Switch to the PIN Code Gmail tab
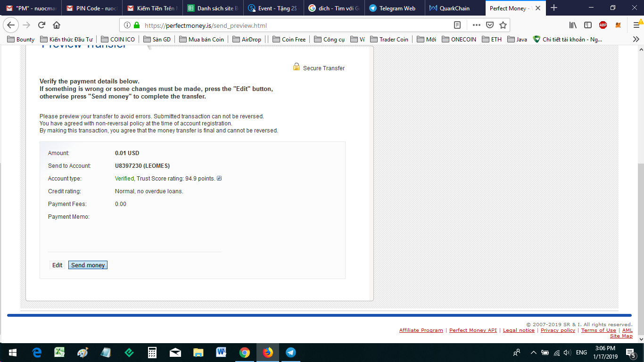644x362 pixels. coord(92,8)
